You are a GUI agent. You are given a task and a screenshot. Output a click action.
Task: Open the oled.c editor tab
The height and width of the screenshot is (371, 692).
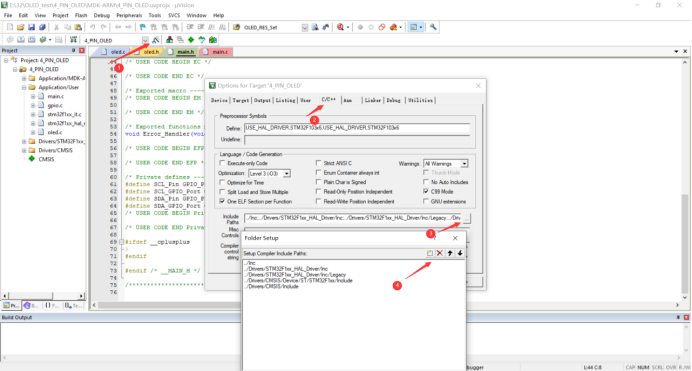pos(114,52)
